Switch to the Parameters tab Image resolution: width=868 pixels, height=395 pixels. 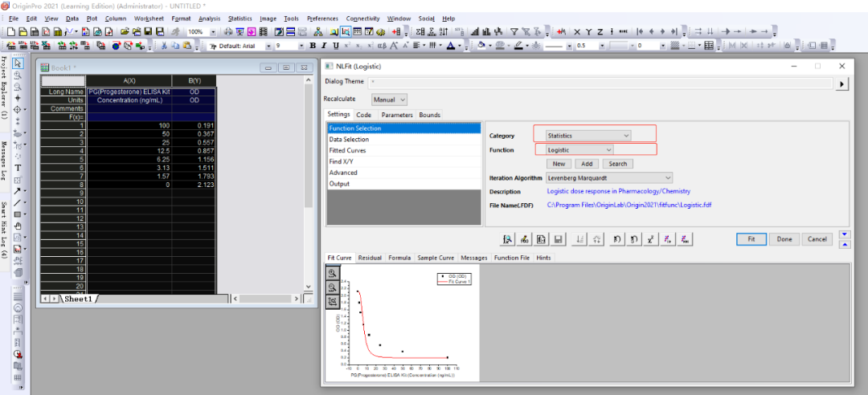(396, 115)
